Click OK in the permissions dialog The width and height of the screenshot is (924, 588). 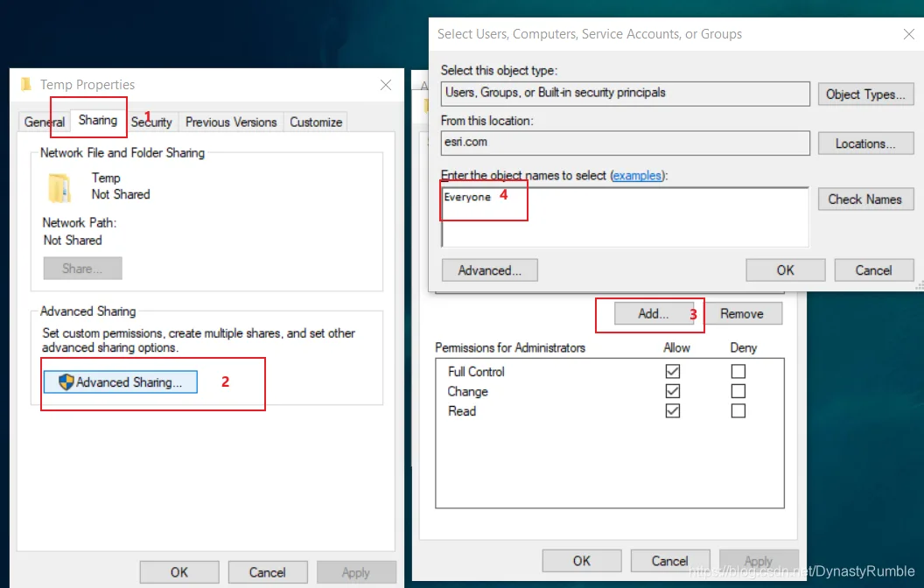pyautogui.click(x=582, y=561)
